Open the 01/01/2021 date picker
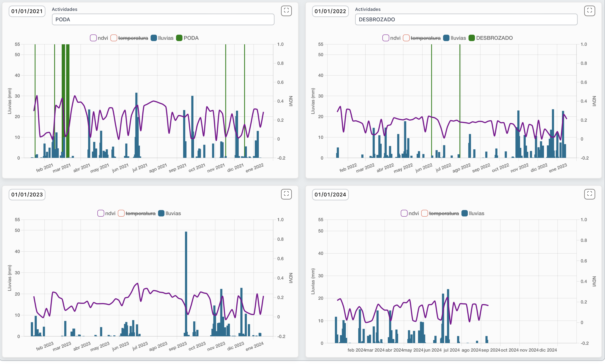 pyautogui.click(x=27, y=11)
